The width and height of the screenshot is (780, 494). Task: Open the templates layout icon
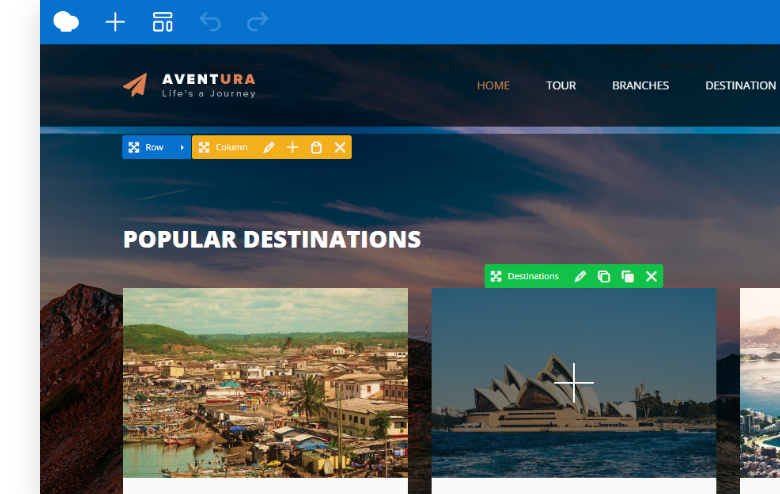point(163,22)
